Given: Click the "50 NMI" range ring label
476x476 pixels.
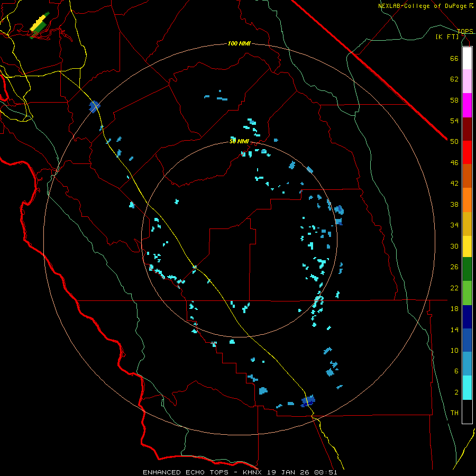Looking at the screenshot, I should pos(239,141).
